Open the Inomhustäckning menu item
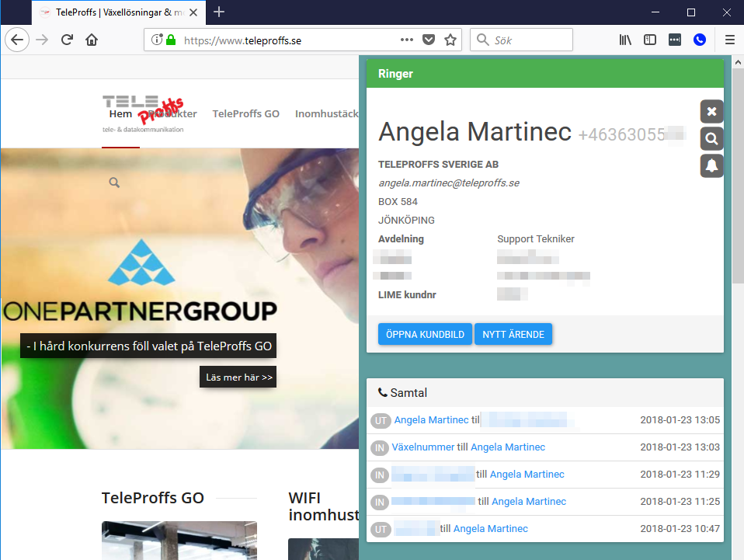 (326, 114)
